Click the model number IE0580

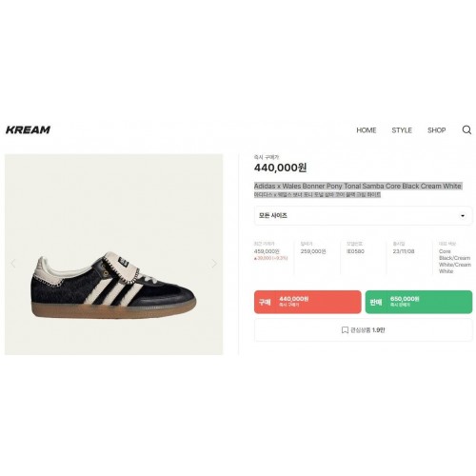click(355, 251)
